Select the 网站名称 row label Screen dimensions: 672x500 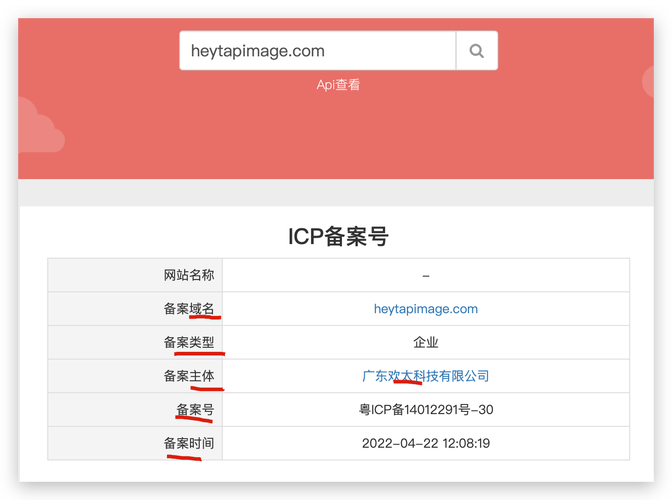(188, 275)
